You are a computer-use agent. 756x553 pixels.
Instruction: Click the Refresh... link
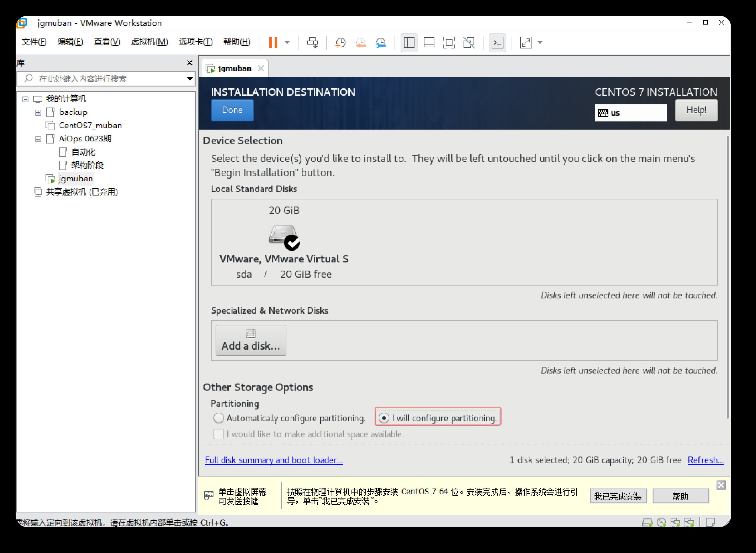coord(705,460)
